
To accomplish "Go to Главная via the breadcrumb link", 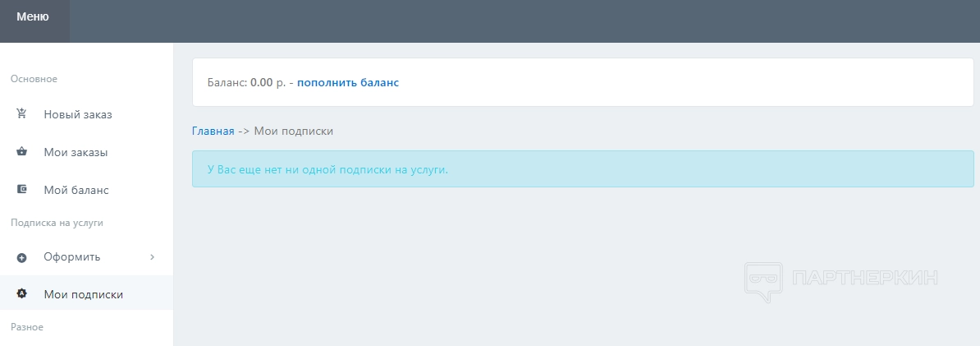I will point(213,131).
